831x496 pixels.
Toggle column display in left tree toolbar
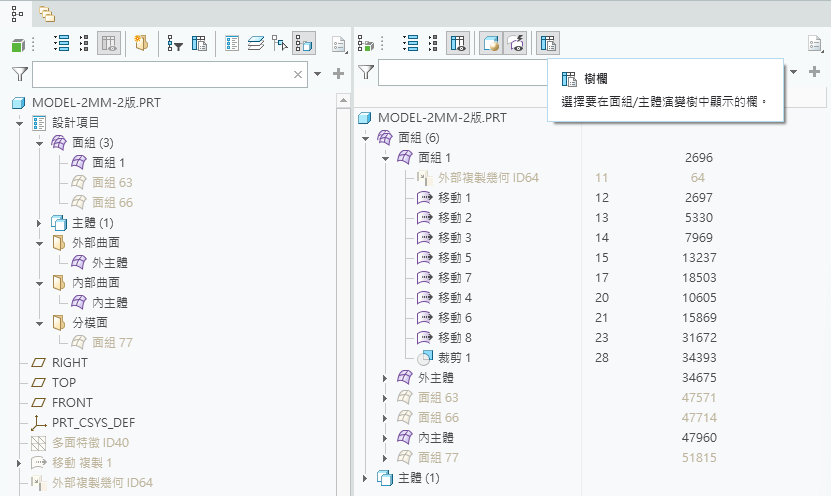click(109, 43)
